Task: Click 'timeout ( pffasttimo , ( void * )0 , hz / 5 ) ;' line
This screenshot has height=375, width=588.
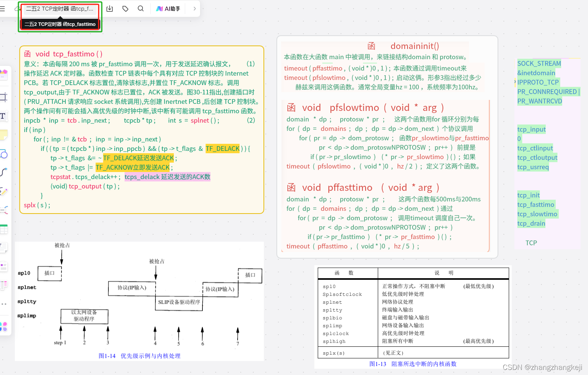Action: coord(353,246)
